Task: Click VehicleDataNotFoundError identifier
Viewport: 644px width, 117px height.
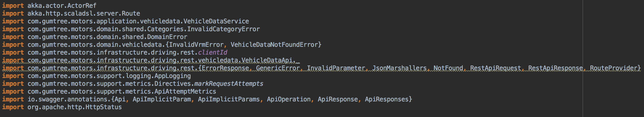Action: (x=274, y=44)
